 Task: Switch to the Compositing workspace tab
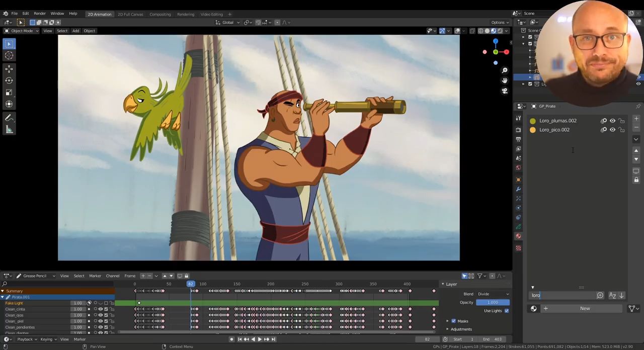point(160,14)
